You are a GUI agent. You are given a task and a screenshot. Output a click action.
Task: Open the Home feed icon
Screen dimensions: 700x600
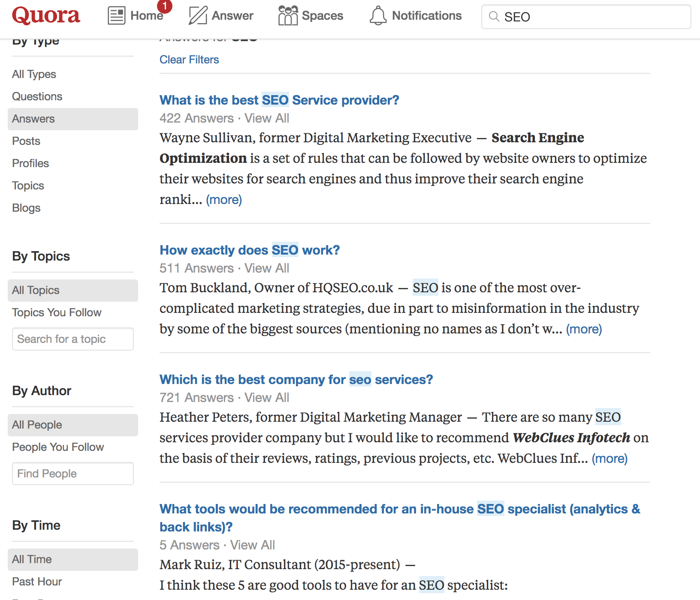[x=116, y=16]
